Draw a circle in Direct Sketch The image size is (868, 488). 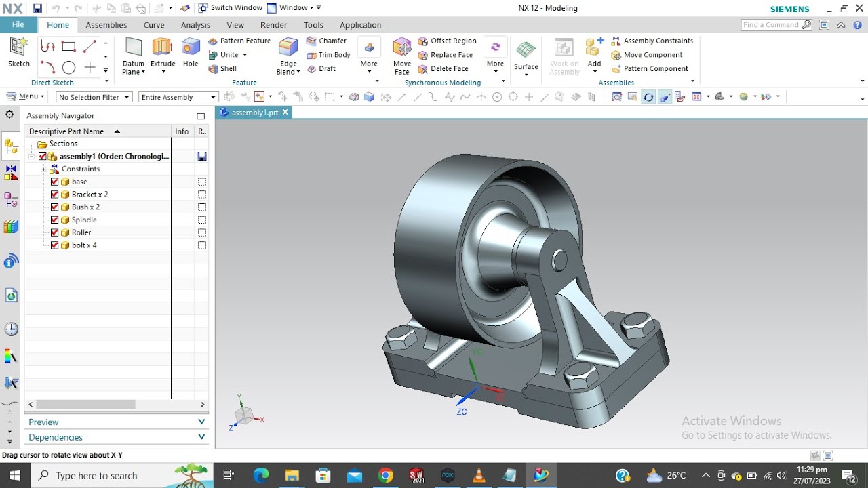pos(68,67)
